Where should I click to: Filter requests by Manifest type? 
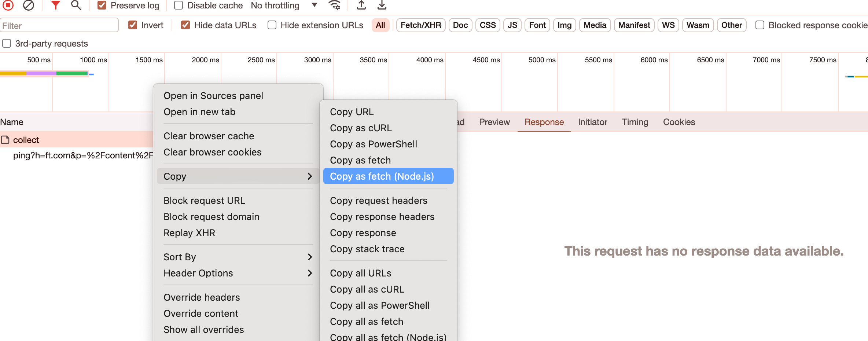634,25
